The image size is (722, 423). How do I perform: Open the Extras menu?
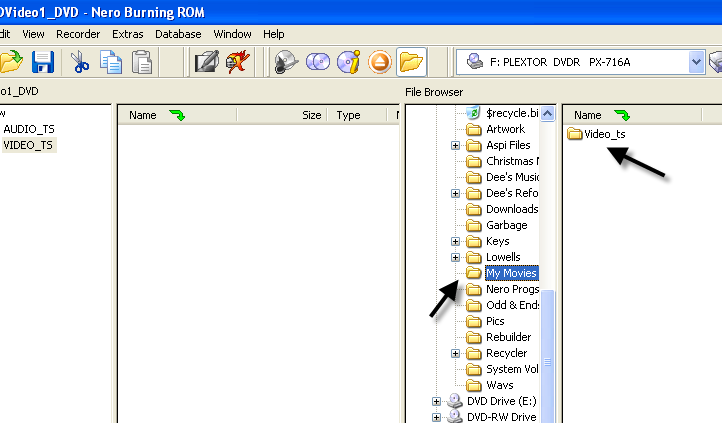click(128, 34)
